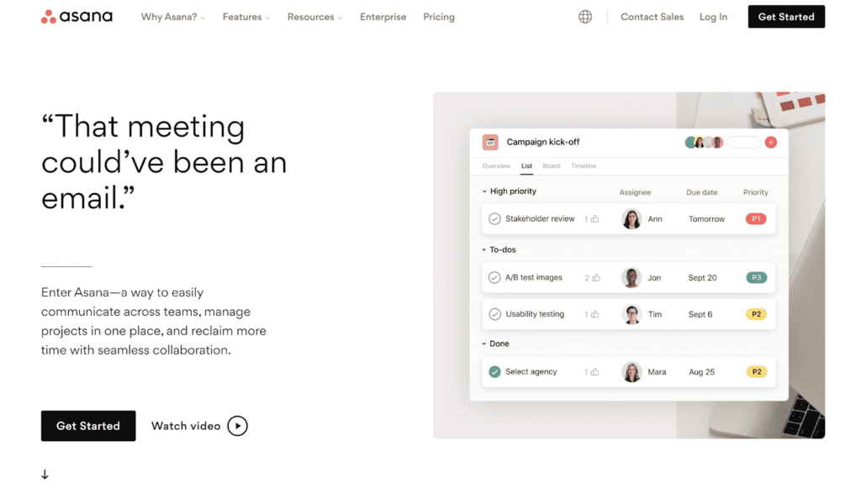Click Get Started in the top navigation
This screenshot has width=861, height=504.
coord(786,17)
